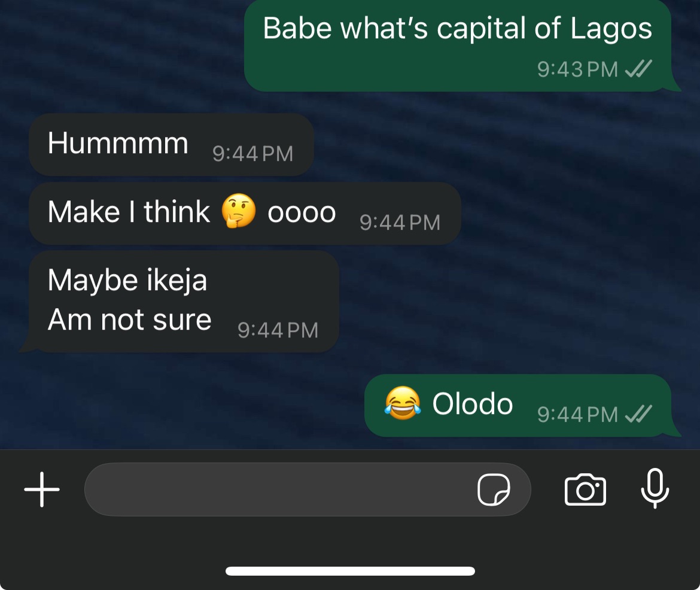The image size is (700, 590).
Task: Select the "Maybe ikeja" message line
Action: [x=127, y=280]
